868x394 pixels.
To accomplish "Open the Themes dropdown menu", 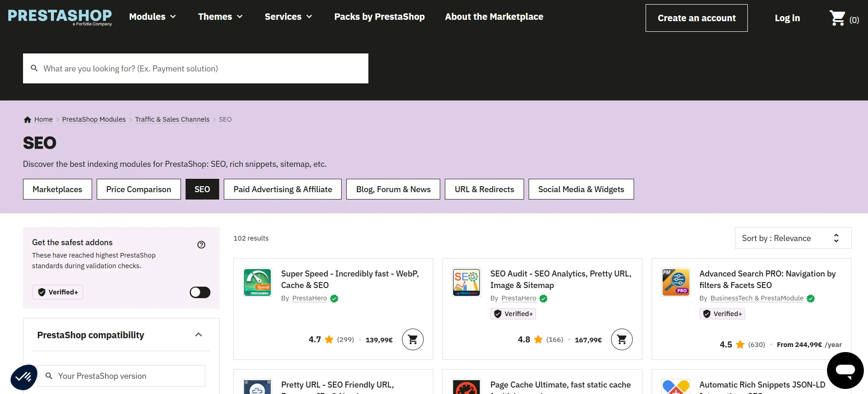I will pyautogui.click(x=220, y=17).
